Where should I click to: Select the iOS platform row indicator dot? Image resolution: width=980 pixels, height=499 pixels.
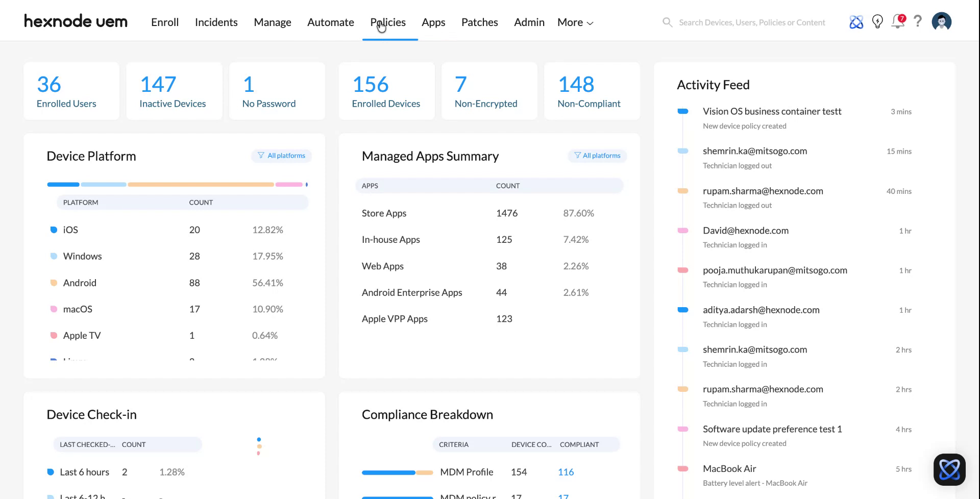tap(54, 230)
